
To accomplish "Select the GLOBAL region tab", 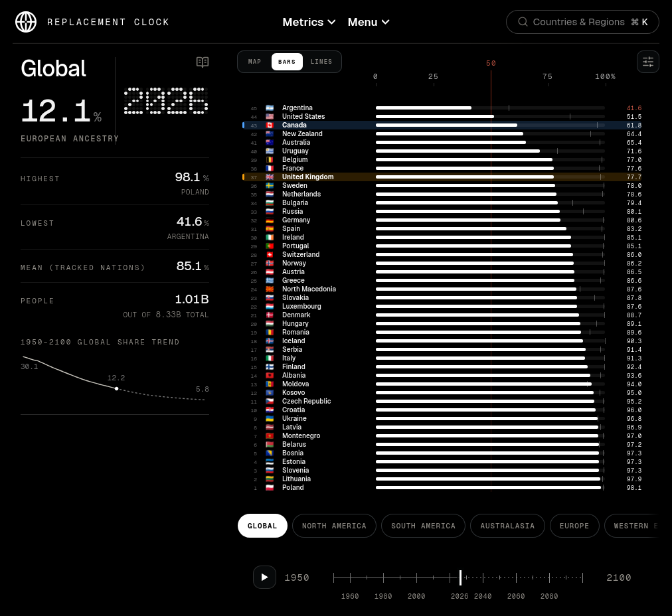I will 262,526.
